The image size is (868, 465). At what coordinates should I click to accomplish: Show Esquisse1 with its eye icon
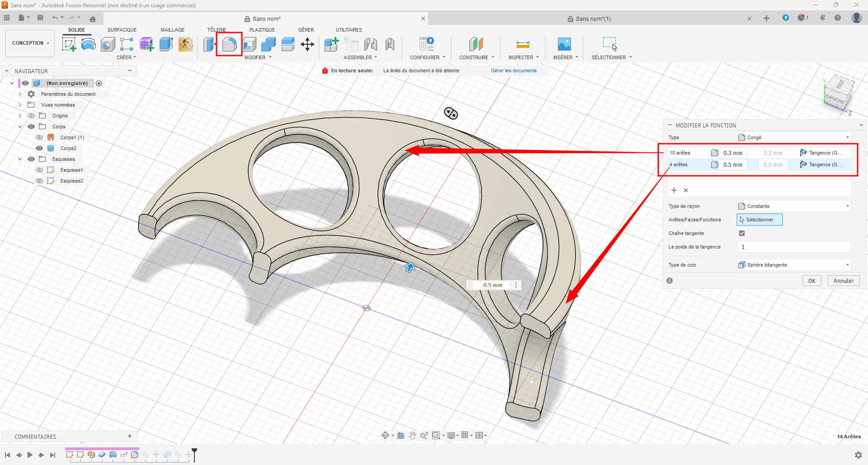[39, 170]
